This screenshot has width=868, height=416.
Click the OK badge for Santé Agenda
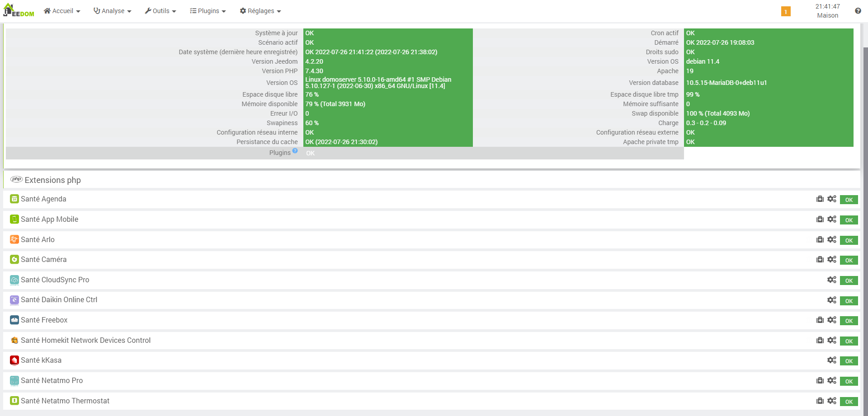(x=849, y=200)
